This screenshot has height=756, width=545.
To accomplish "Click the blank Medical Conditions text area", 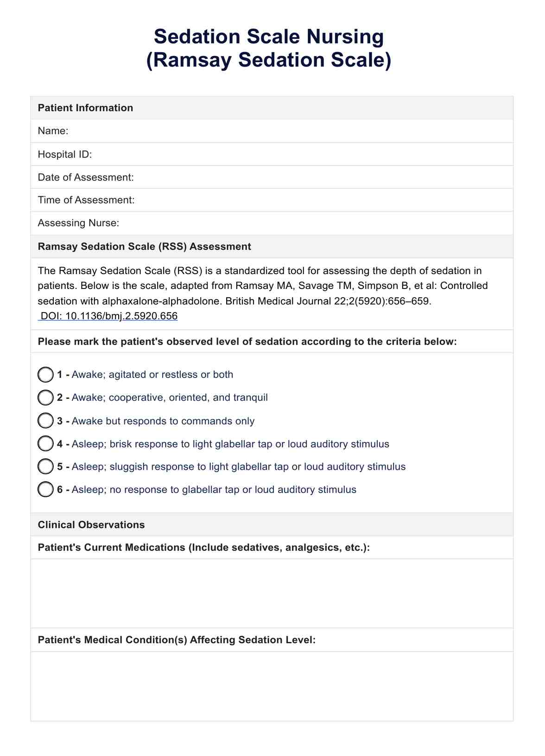I will 272,686.
